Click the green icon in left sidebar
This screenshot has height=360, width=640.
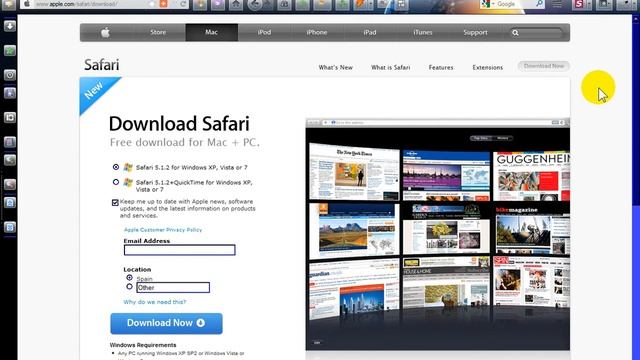coord(10,51)
